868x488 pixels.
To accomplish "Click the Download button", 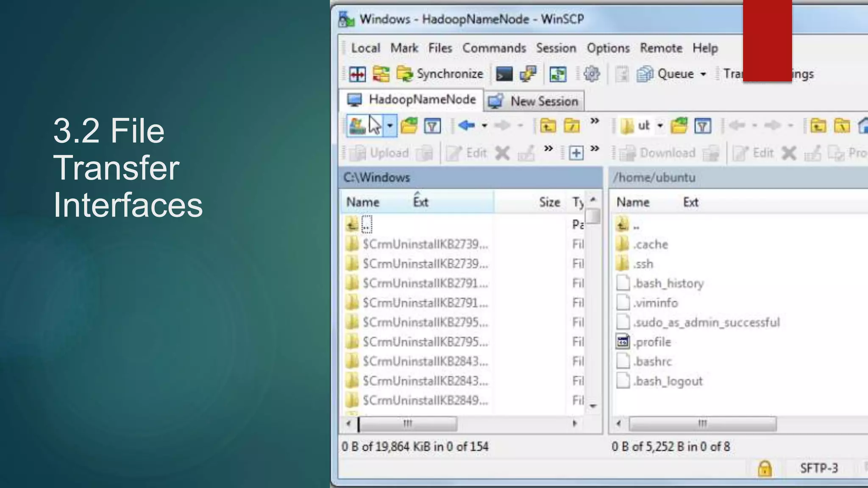I will click(658, 152).
